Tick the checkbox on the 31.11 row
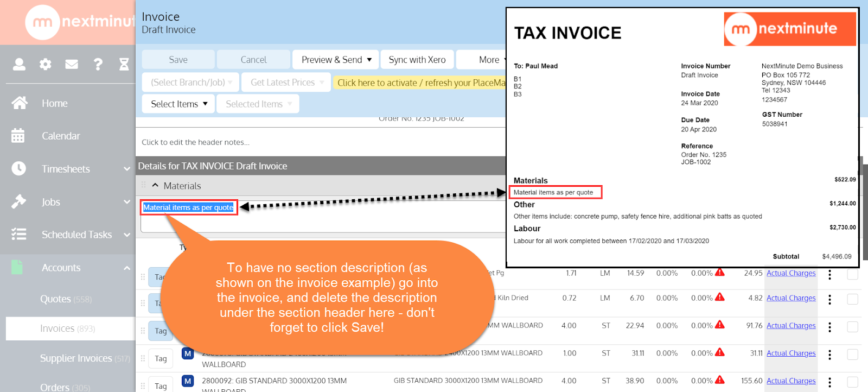 [x=853, y=355]
